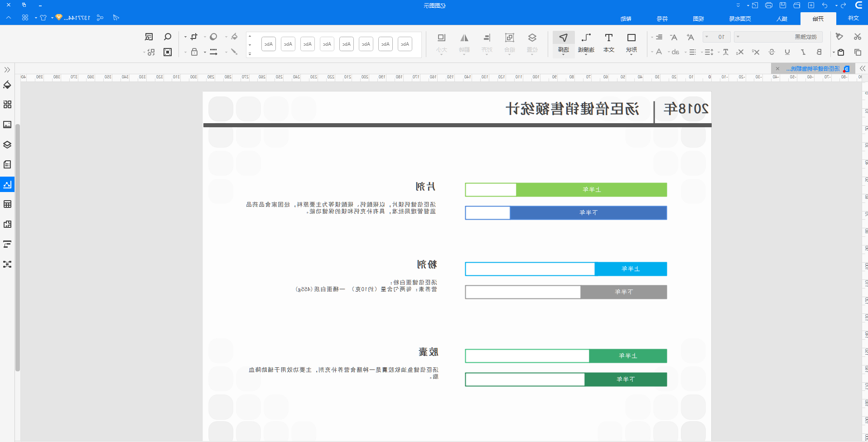Viewport: 868px width, 442px height.
Task: Click the crop tool icon
Action: click(x=194, y=37)
